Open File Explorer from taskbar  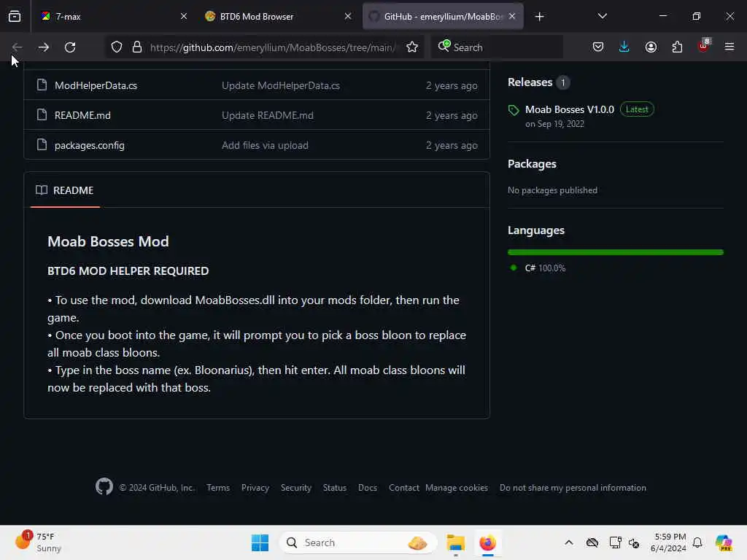pos(455,542)
